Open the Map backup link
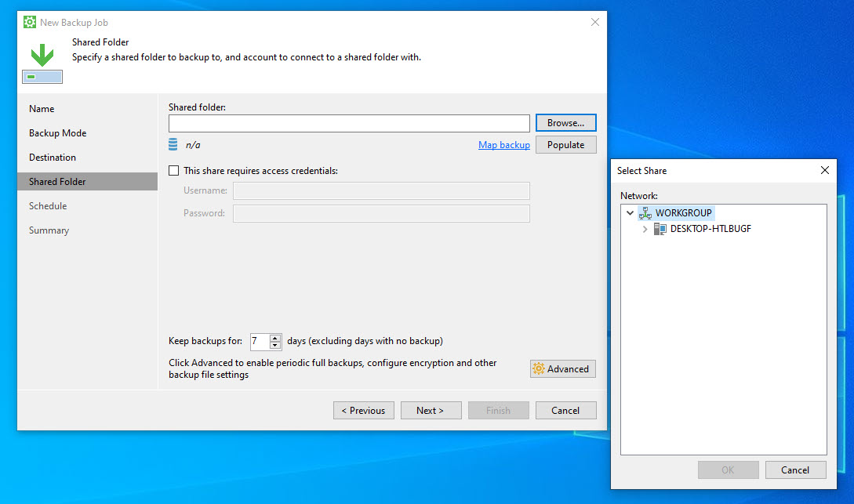The image size is (854, 504). click(x=503, y=145)
